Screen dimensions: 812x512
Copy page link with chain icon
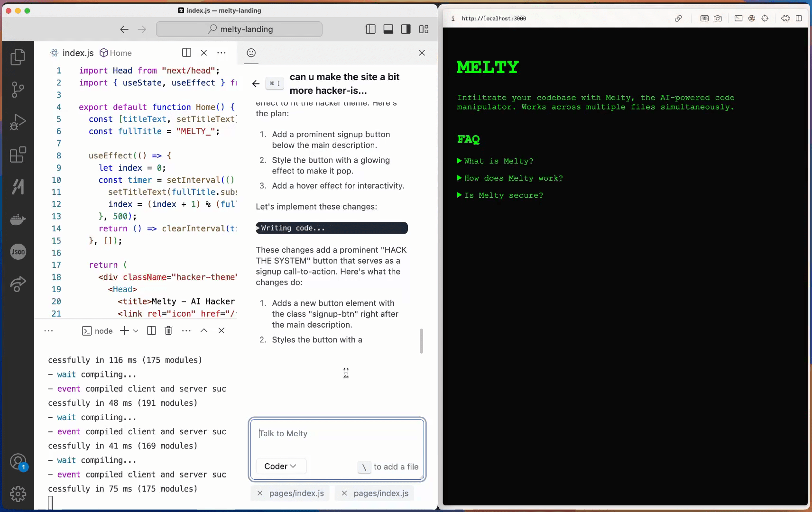pos(679,18)
